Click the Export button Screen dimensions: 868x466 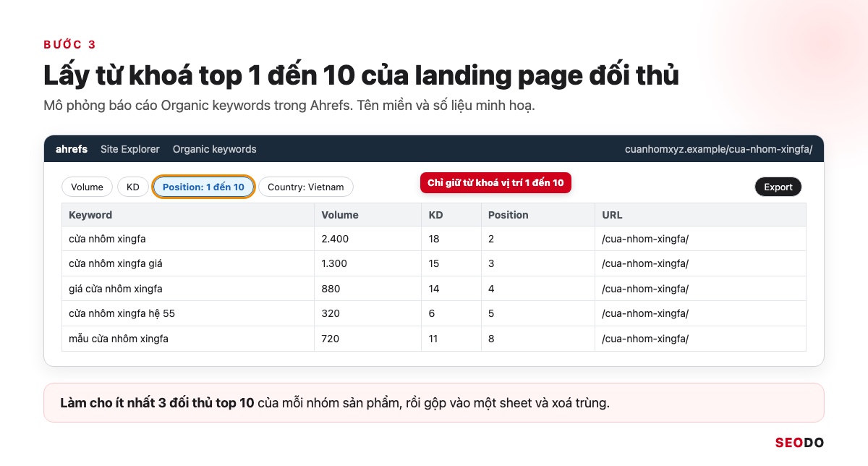coord(778,187)
